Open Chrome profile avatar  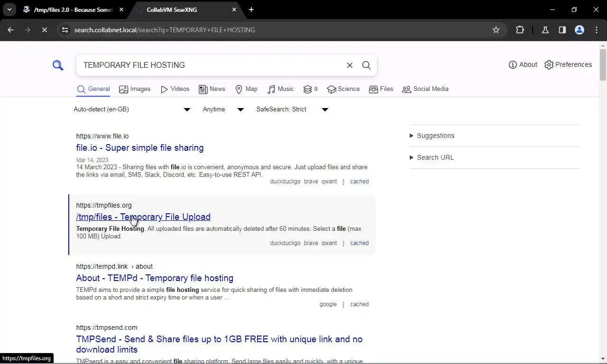click(579, 30)
